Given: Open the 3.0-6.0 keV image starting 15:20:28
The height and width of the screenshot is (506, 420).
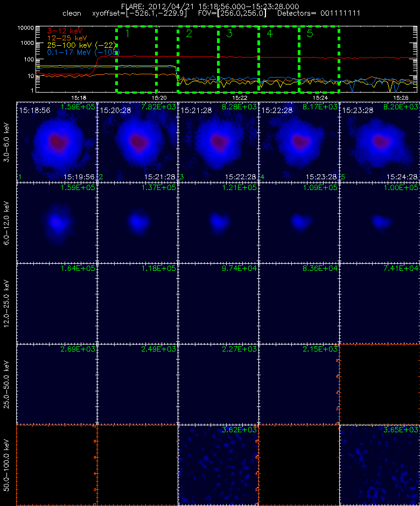Looking at the screenshot, I should click(137, 142).
